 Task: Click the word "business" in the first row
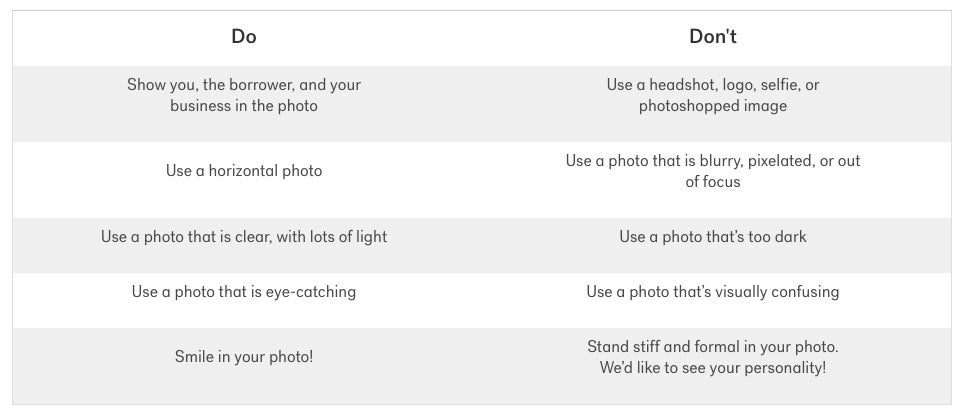coord(200,106)
